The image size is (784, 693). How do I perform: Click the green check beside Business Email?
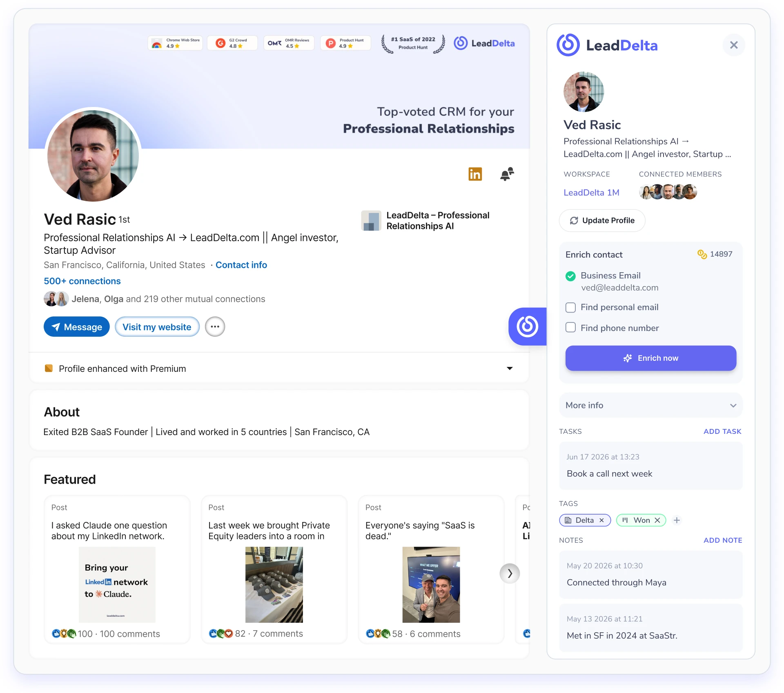click(x=570, y=276)
